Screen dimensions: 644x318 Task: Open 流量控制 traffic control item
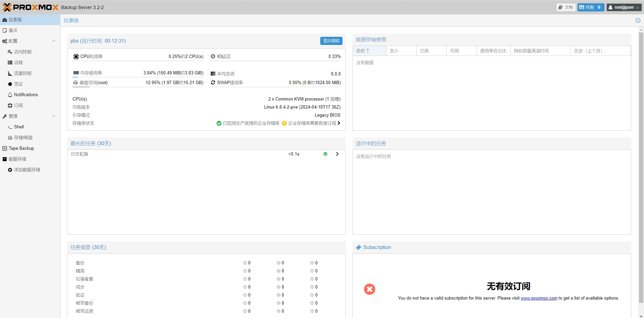coord(22,73)
